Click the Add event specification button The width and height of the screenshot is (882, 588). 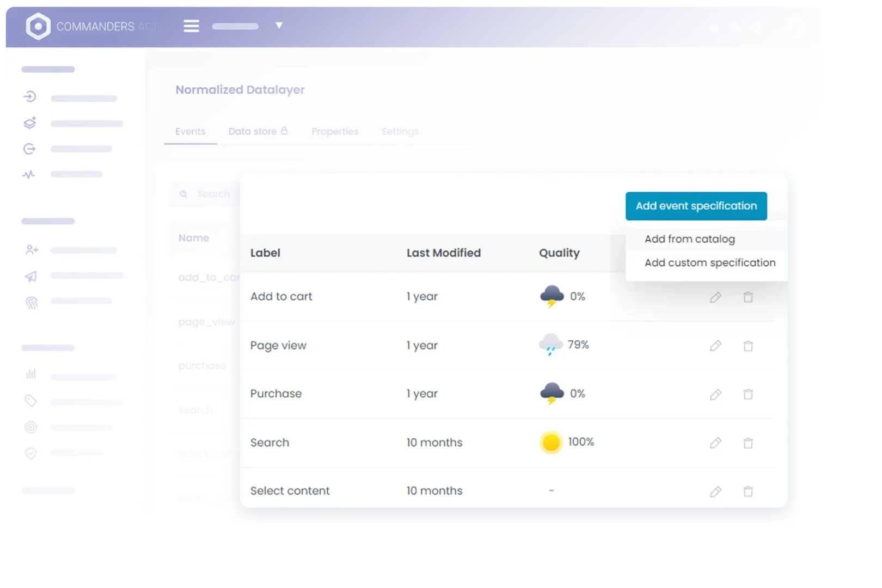click(x=696, y=206)
